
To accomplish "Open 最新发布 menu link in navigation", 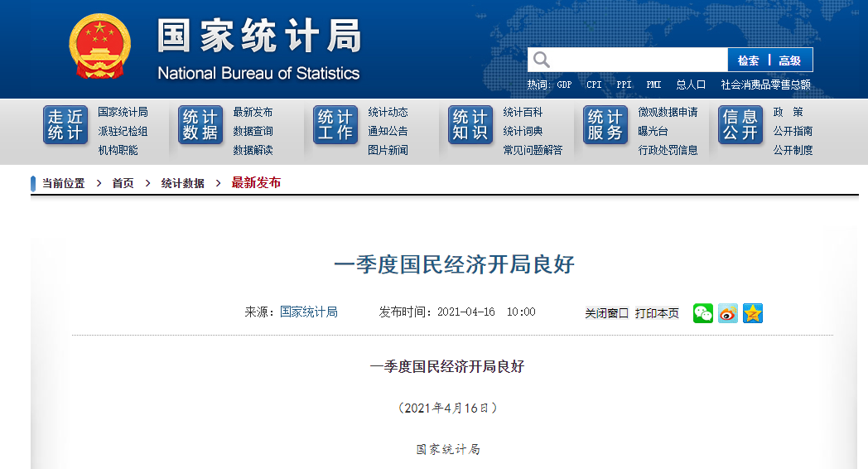I will tap(253, 112).
